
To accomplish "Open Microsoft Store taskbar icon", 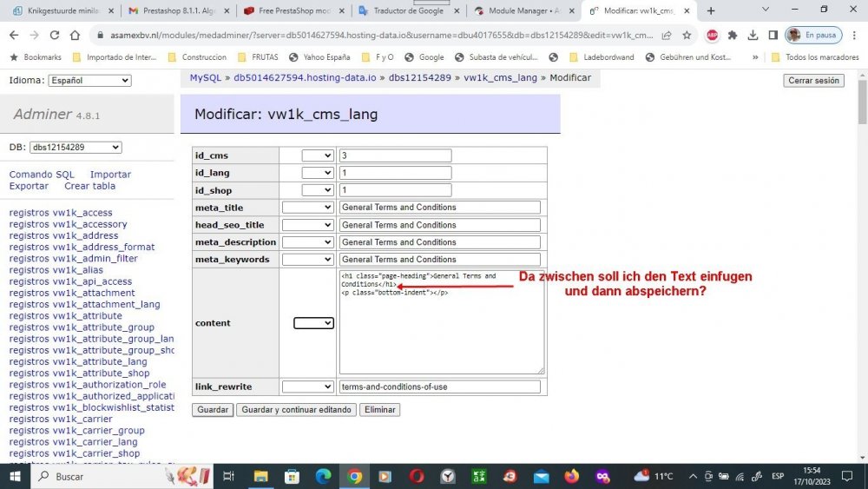I will coord(292,476).
